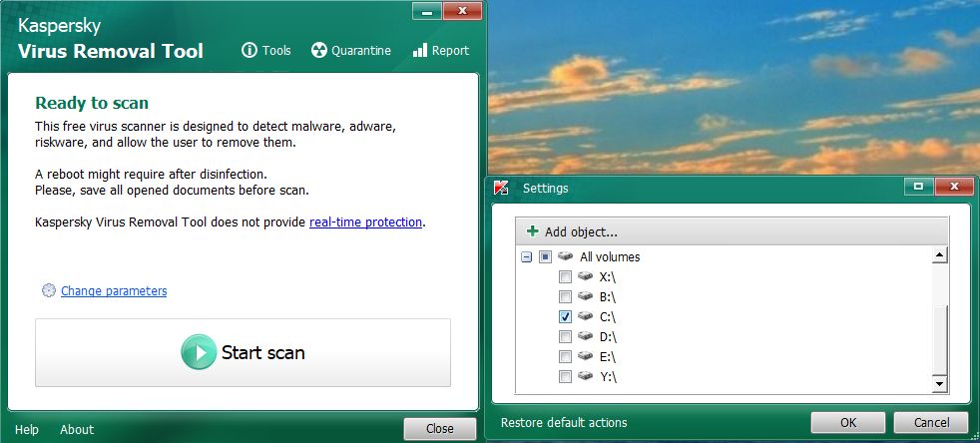Enable the D:\ drive checkbox

tap(565, 337)
